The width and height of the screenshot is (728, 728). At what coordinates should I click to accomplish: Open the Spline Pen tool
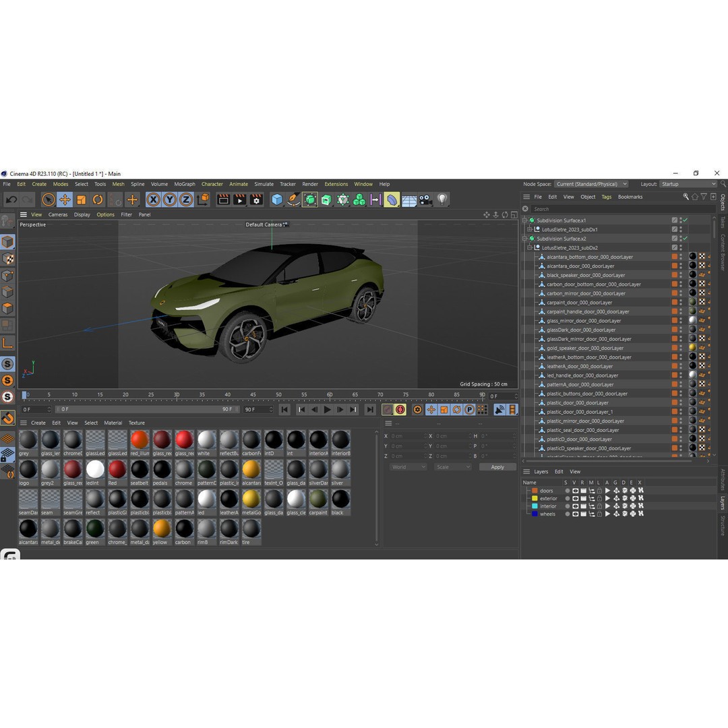click(x=293, y=200)
